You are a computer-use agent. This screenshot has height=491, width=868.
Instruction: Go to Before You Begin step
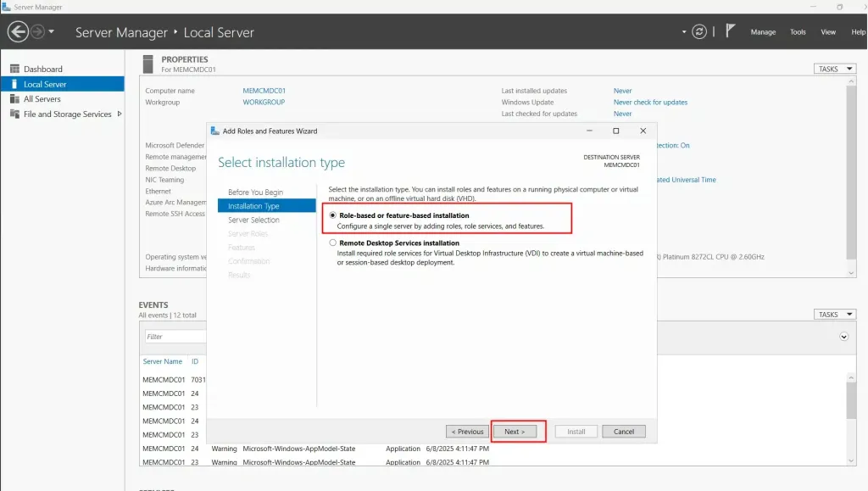(255, 192)
